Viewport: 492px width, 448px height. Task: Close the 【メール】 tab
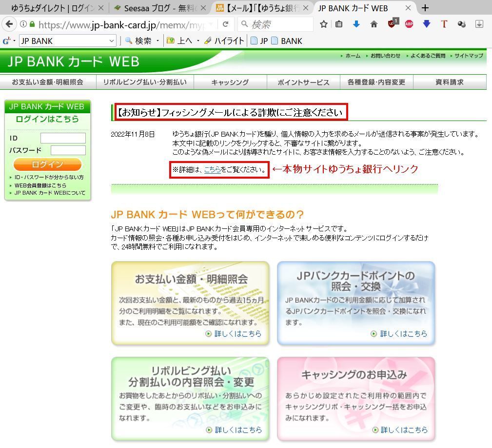(x=306, y=8)
